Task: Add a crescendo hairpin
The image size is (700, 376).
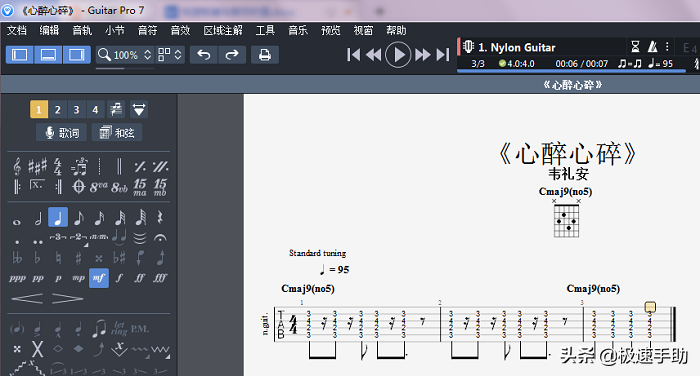Action: pyautogui.click(x=27, y=298)
